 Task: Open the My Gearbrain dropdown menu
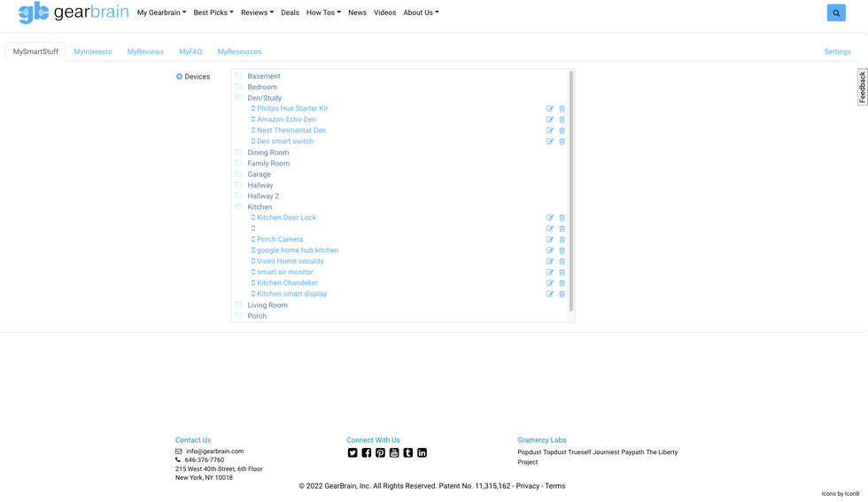click(161, 12)
